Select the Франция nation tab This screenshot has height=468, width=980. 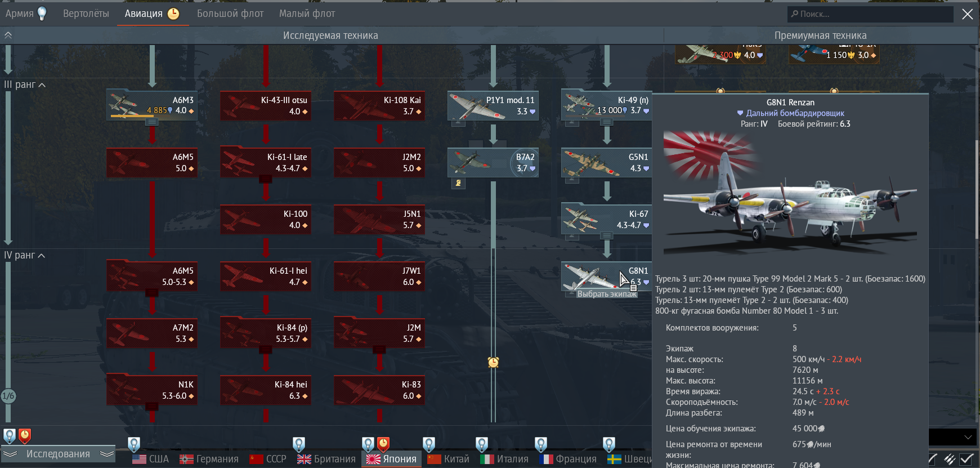click(x=568, y=459)
